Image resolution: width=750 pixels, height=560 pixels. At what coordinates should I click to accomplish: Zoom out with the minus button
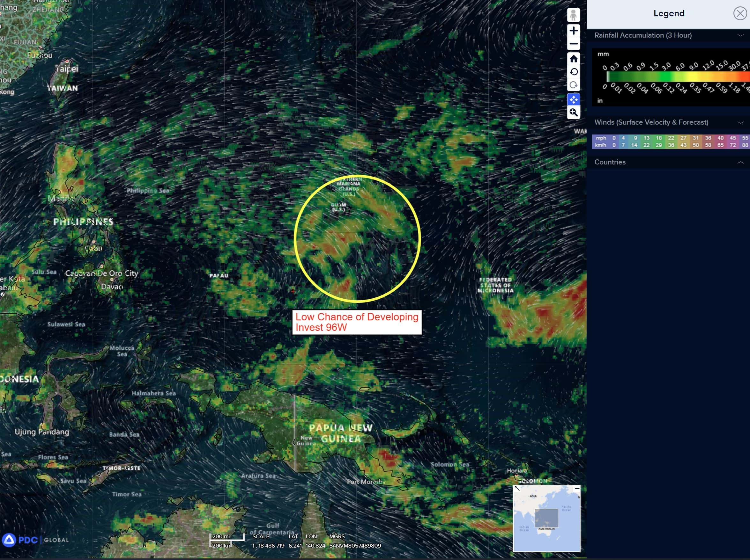pos(573,44)
